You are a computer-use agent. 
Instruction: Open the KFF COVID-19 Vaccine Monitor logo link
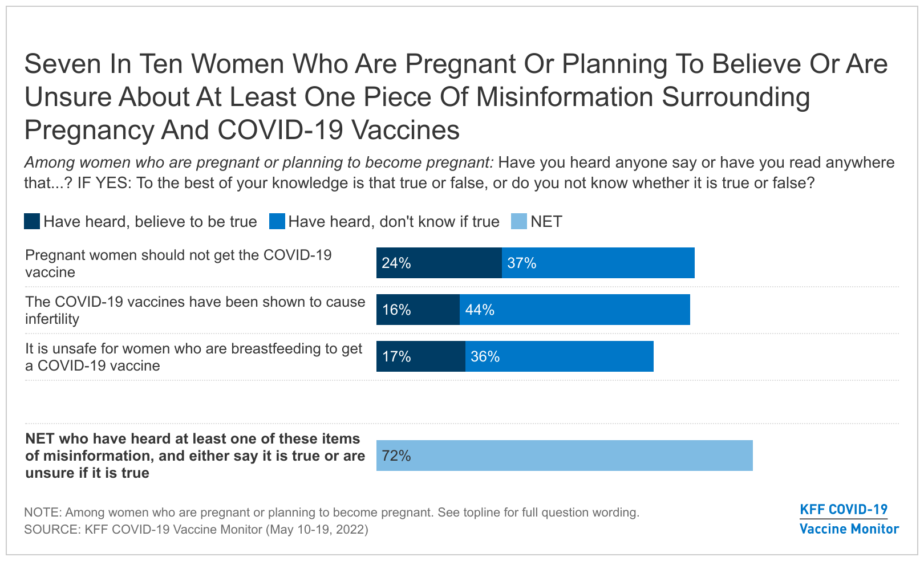pyautogui.click(x=849, y=519)
